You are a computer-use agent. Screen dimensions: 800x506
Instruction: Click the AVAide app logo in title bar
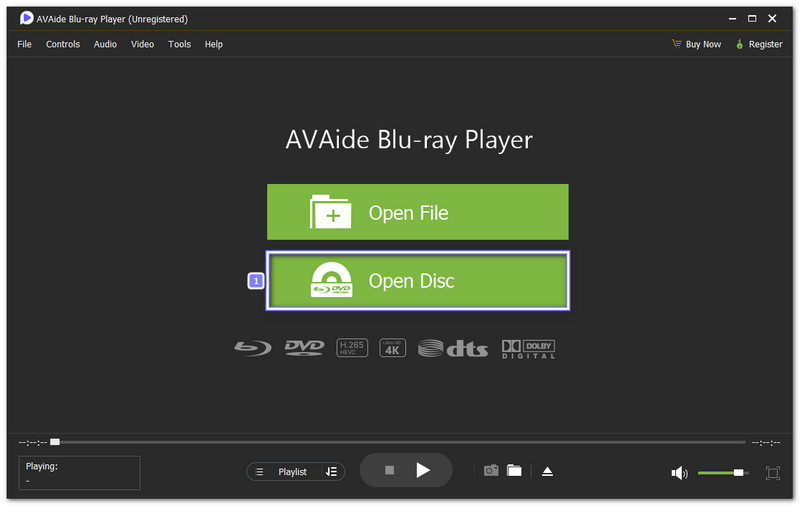pyautogui.click(x=26, y=19)
